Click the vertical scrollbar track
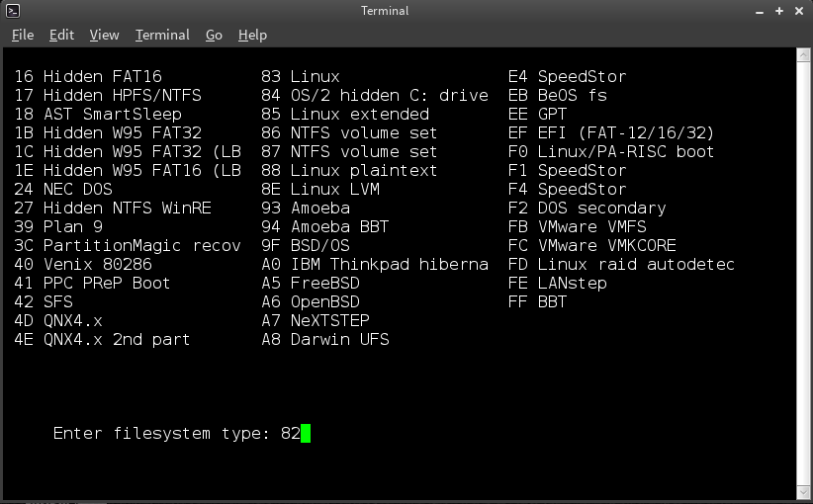Image resolution: width=813 pixels, height=504 pixels. click(803, 273)
